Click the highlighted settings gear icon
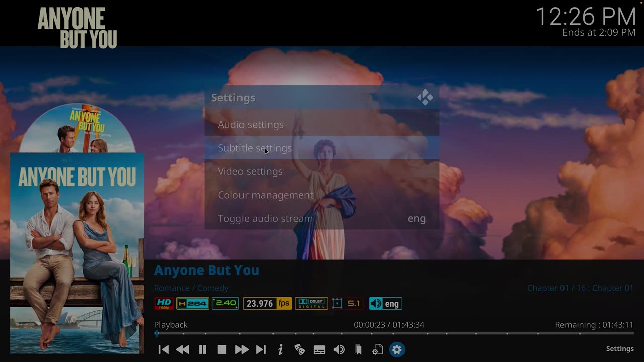 (397, 349)
